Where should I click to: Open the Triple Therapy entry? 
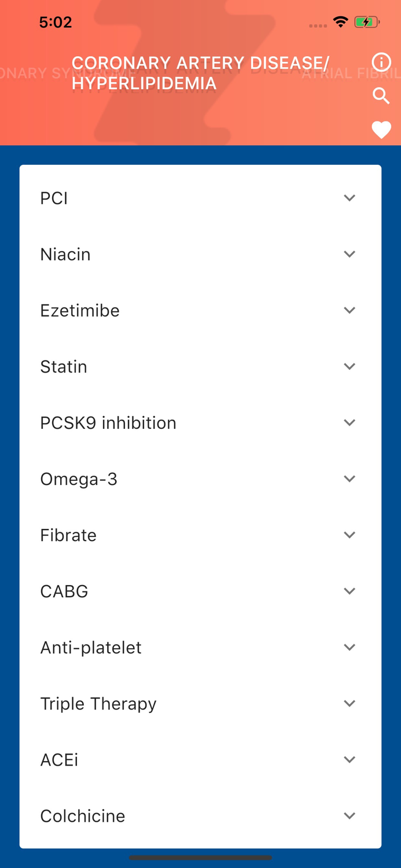click(x=200, y=704)
